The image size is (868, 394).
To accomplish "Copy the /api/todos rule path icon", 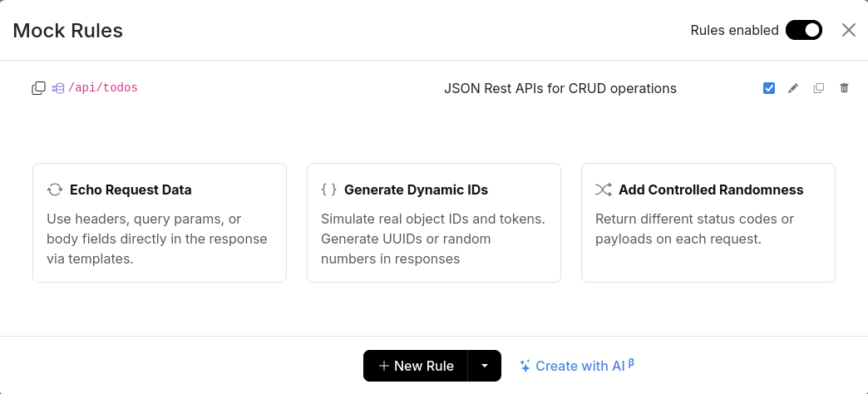I will click(38, 88).
